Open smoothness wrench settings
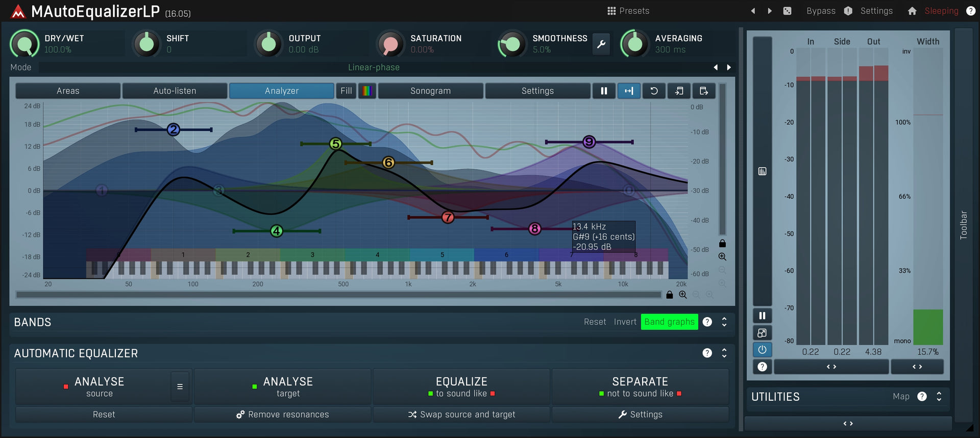 601,44
